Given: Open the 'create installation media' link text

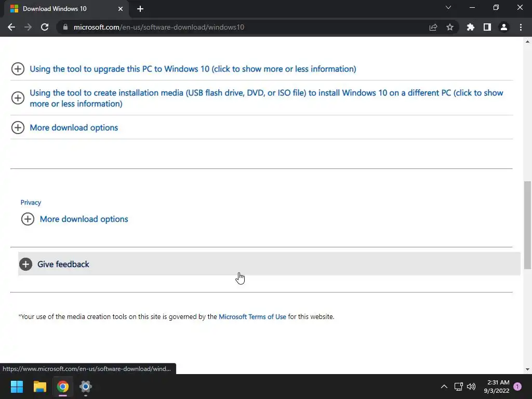Looking at the screenshot, I should 267,98.
